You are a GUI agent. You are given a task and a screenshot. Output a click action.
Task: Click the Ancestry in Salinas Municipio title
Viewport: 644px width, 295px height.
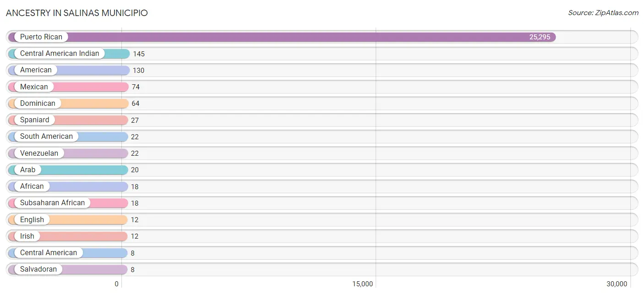(77, 13)
